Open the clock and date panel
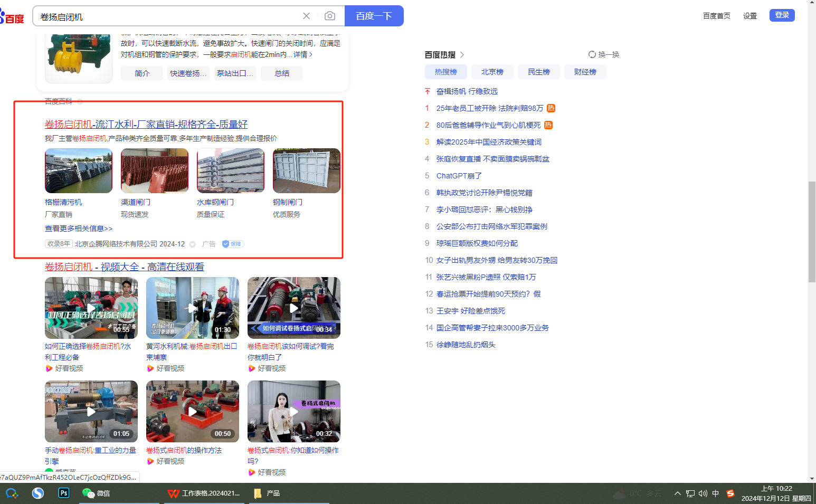The height and width of the screenshot is (504, 816). tap(776, 493)
